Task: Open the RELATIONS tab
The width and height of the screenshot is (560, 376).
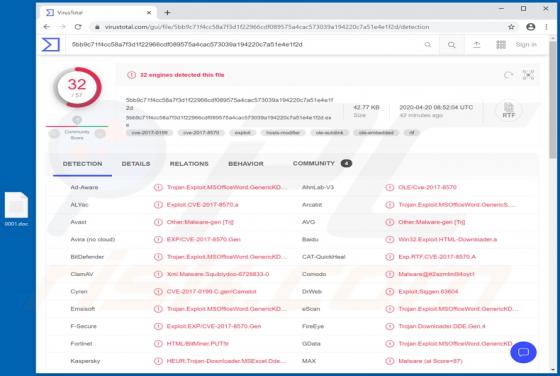Action: (x=189, y=164)
